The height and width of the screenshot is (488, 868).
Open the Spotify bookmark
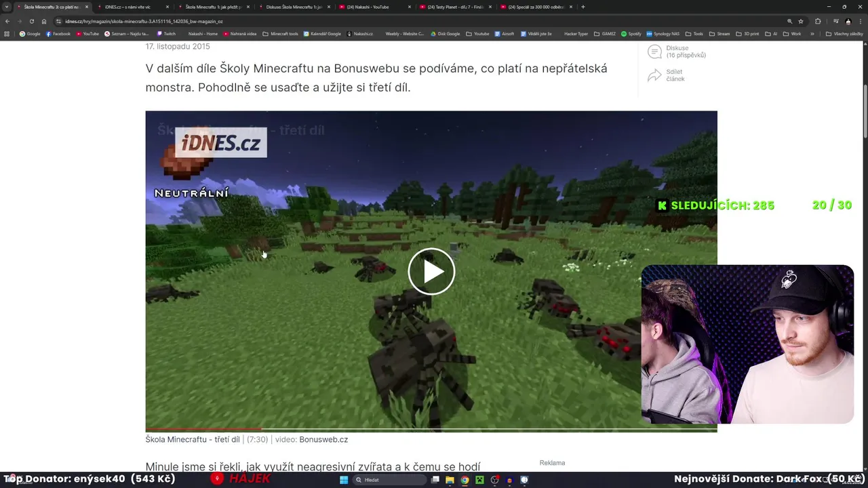[x=631, y=33]
